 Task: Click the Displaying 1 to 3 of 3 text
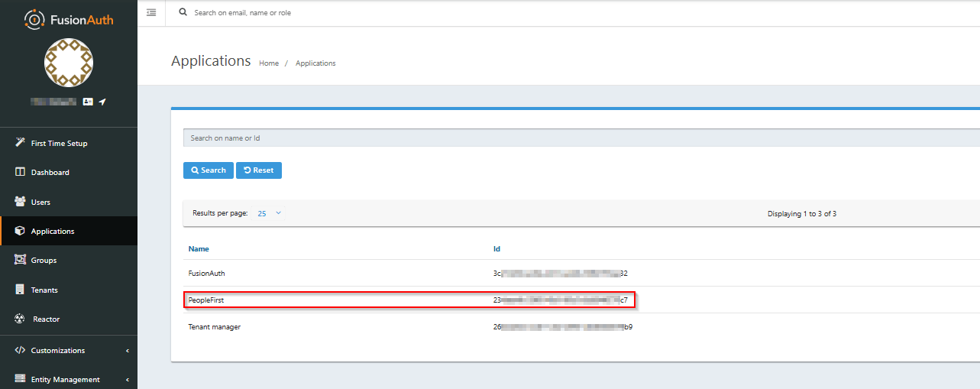pyautogui.click(x=802, y=214)
